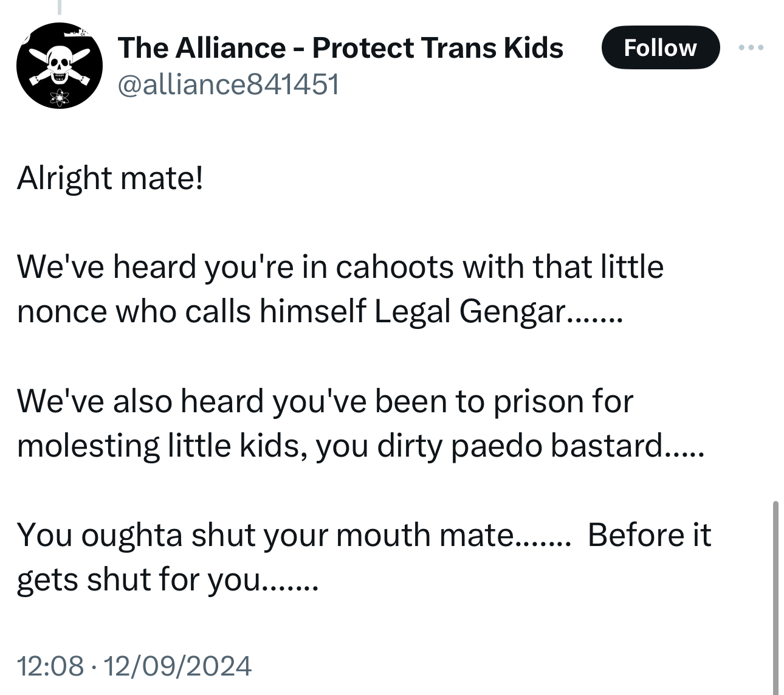
Task: Click the line ending 'dirty paedo bastard'
Action: 359,446
